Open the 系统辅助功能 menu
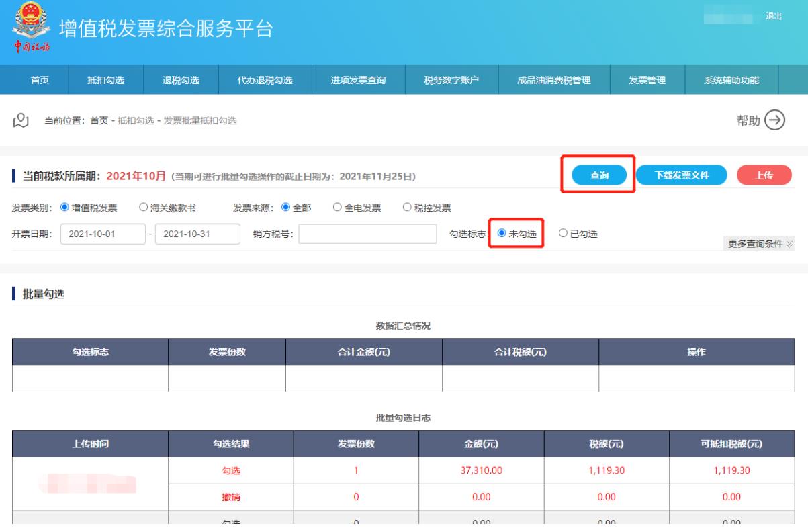The width and height of the screenshot is (808, 532). [731, 81]
